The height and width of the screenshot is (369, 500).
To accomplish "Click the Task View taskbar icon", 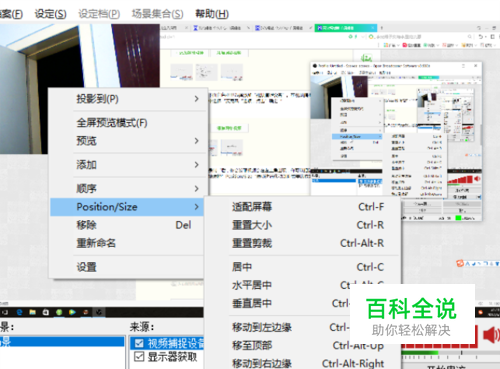I will point(6,312).
